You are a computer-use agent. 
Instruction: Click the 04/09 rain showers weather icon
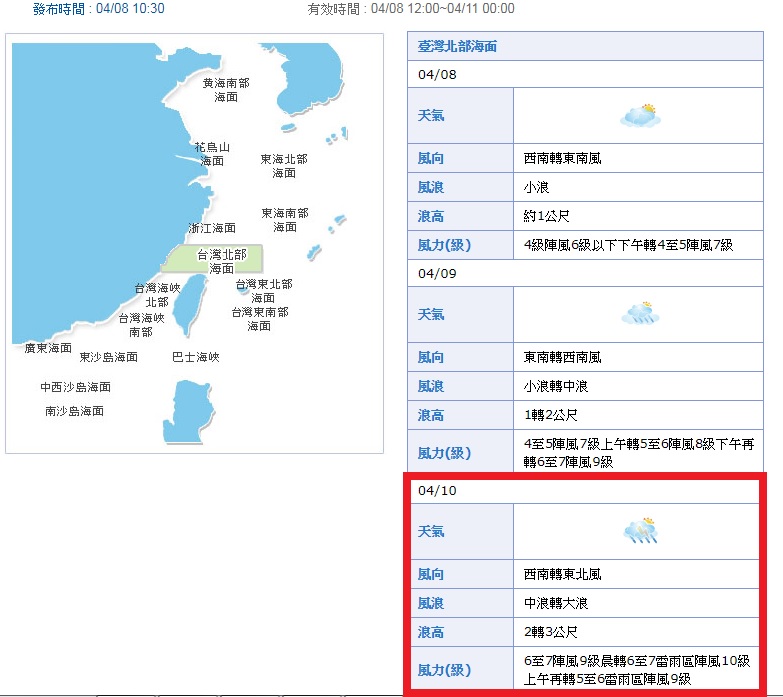[640, 314]
